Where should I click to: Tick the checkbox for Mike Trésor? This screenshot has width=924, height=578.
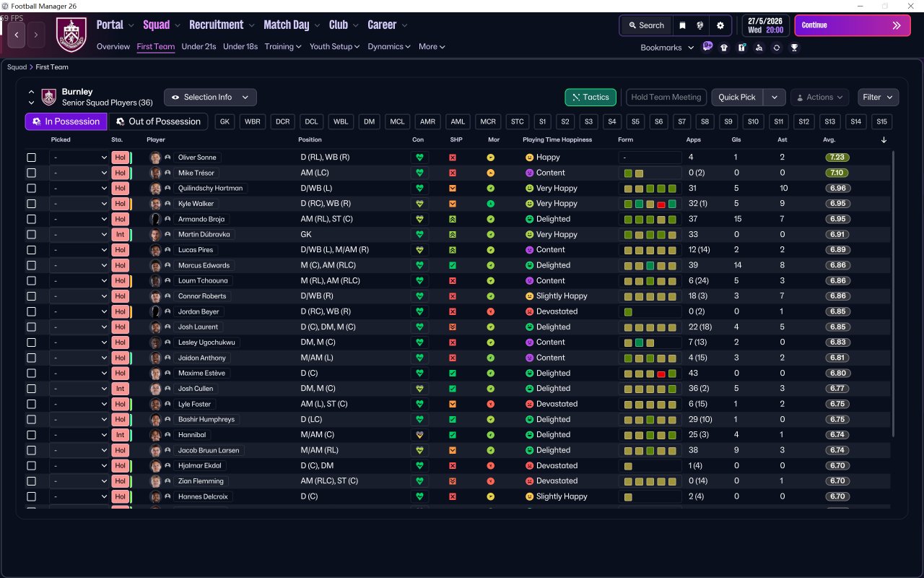(31, 173)
